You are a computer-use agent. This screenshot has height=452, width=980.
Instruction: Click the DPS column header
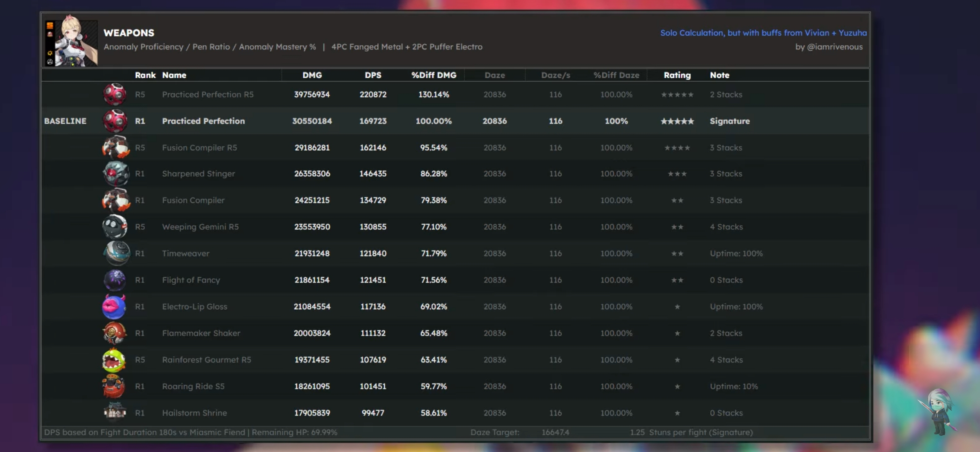373,75
